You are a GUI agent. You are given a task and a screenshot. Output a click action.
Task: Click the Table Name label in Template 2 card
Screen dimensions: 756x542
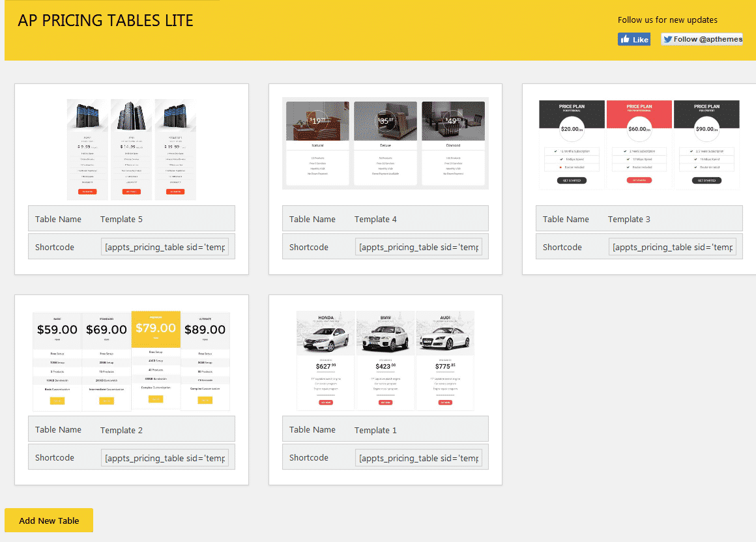click(59, 430)
